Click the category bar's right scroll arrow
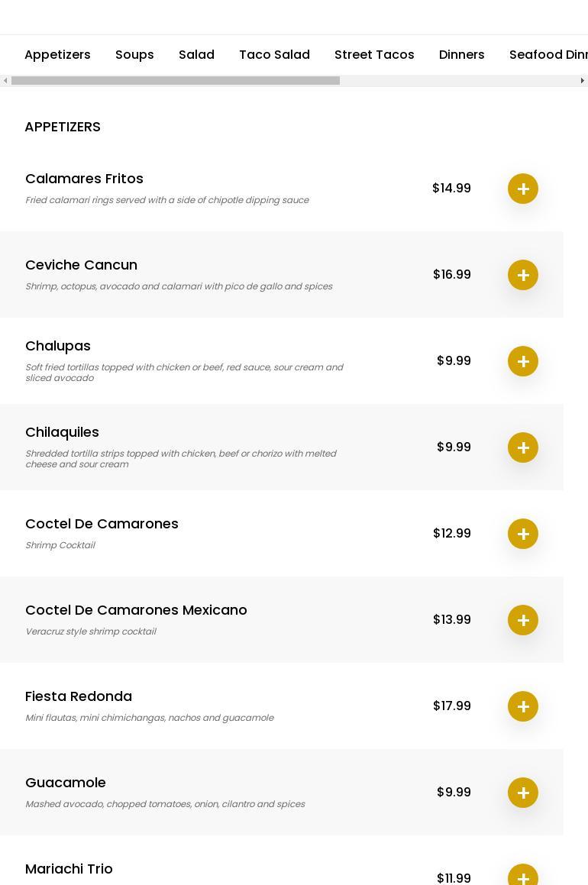This screenshot has height=885, width=588. pos(583,81)
